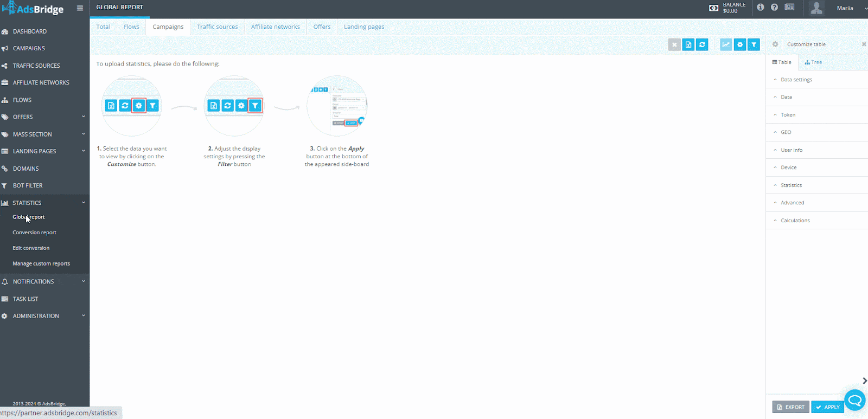Switch to Total tab
Screen dimensions: 868x419
pyautogui.click(x=103, y=27)
